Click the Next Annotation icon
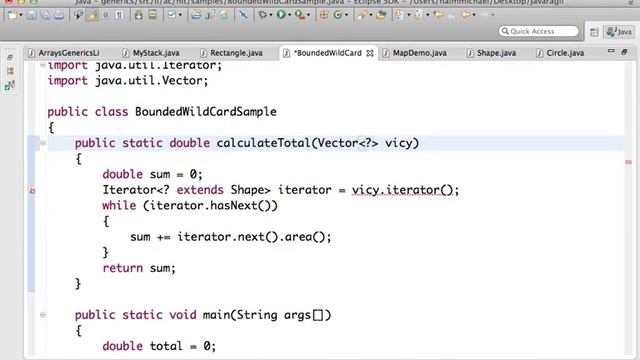Image resolution: width=640 pixels, height=360 pixels. (x=399, y=16)
